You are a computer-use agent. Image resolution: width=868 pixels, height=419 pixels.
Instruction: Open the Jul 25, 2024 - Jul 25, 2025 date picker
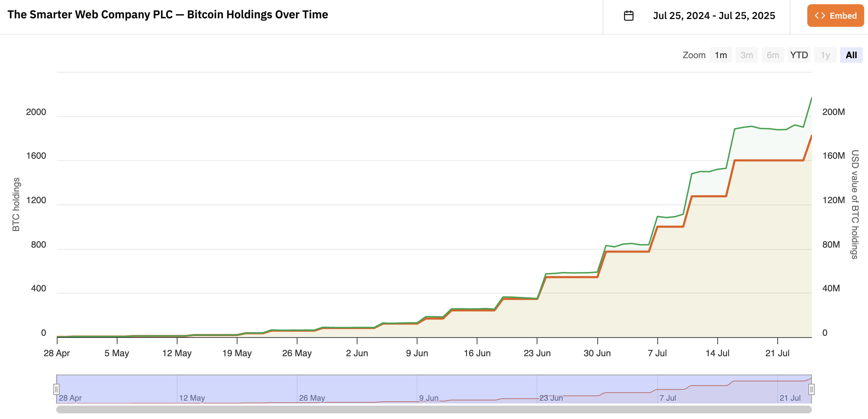pyautogui.click(x=713, y=16)
